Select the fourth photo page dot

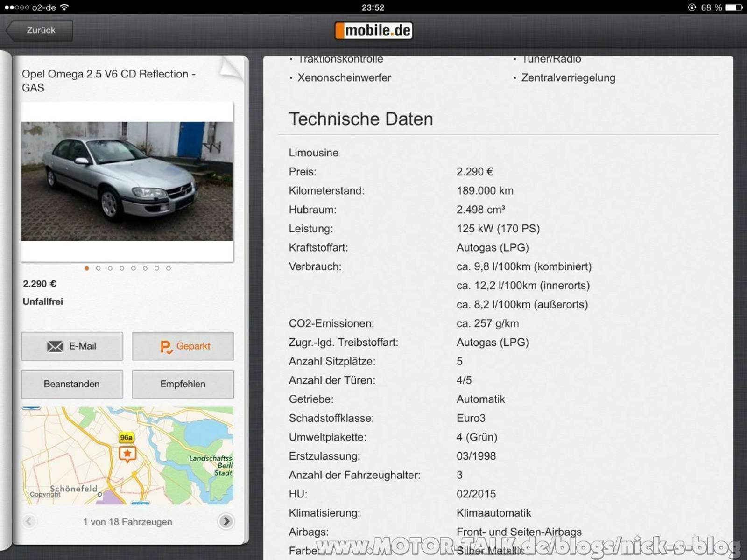click(x=122, y=268)
